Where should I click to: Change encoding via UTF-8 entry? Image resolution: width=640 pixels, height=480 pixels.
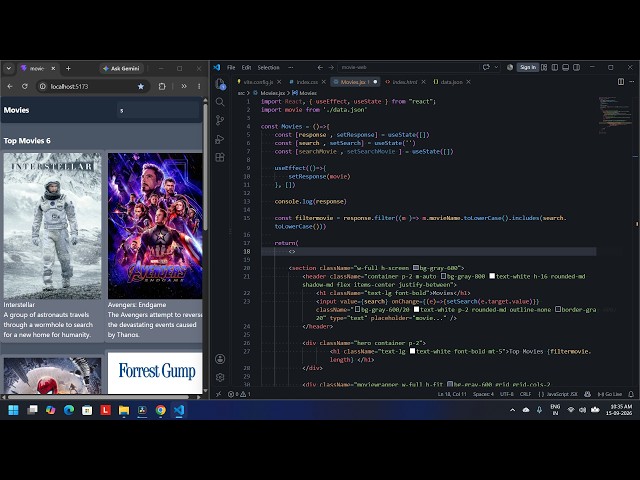(x=507, y=394)
